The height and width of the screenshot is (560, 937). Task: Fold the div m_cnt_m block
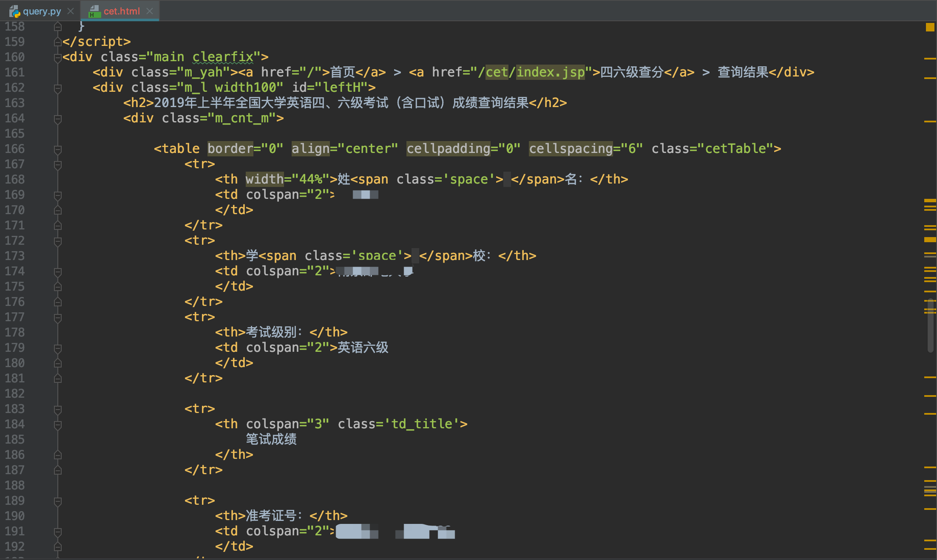click(x=58, y=119)
